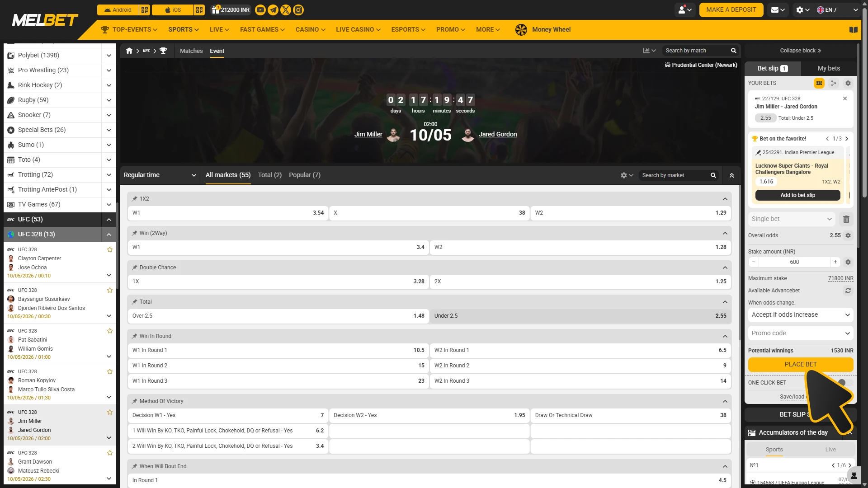The height and width of the screenshot is (488, 868).
Task: Open markets display settings gear
Action: [x=627, y=175]
